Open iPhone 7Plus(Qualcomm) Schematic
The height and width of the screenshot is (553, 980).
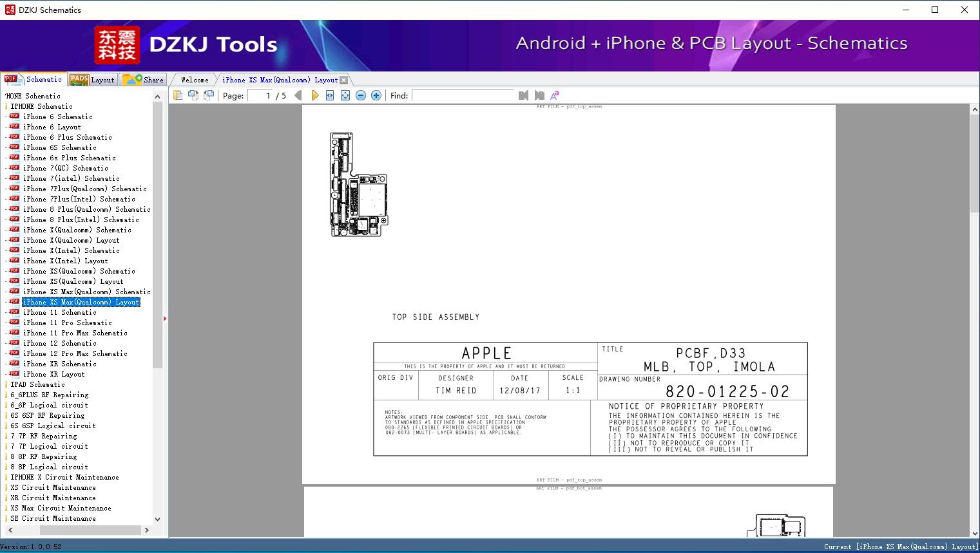[85, 189]
